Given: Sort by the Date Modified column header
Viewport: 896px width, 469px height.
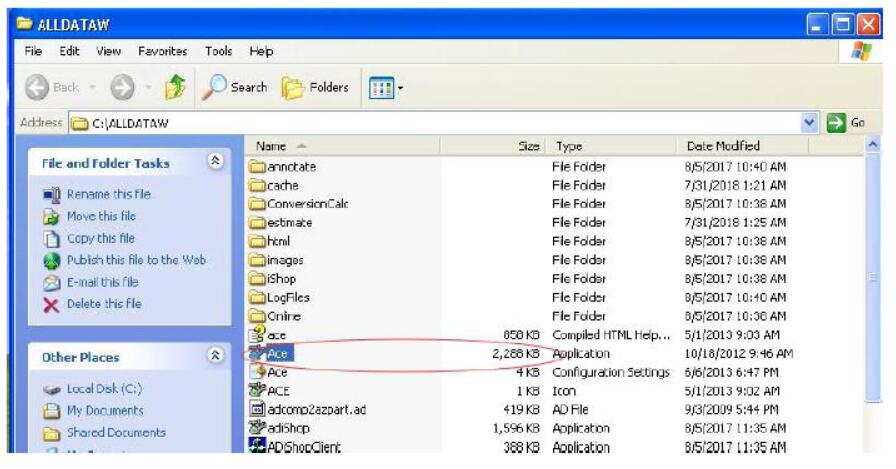Looking at the screenshot, I should coord(743,146).
